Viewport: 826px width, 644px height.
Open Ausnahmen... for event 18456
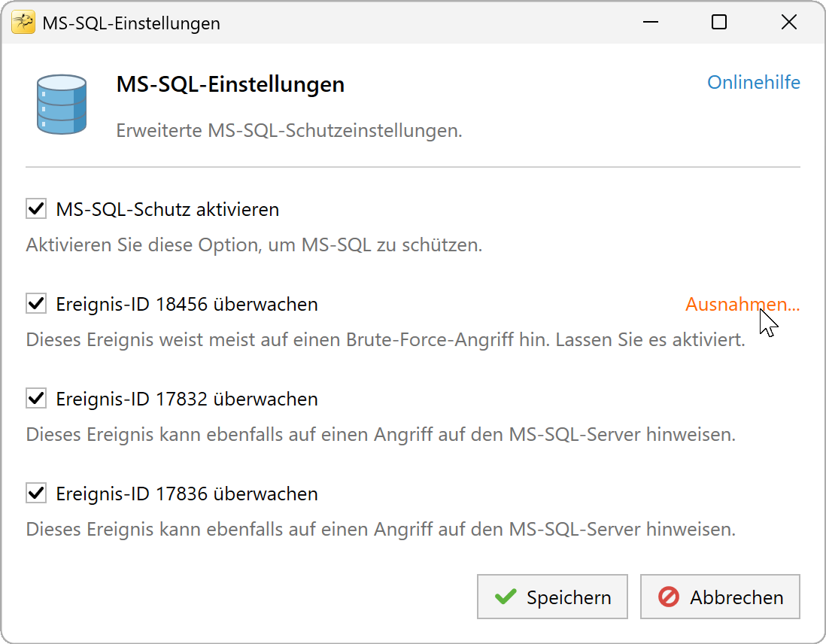click(x=742, y=304)
